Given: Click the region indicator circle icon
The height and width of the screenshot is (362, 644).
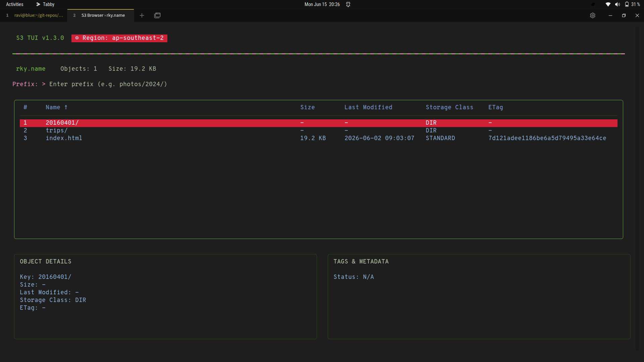Looking at the screenshot, I should pyautogui.click(x=77, y=38).
